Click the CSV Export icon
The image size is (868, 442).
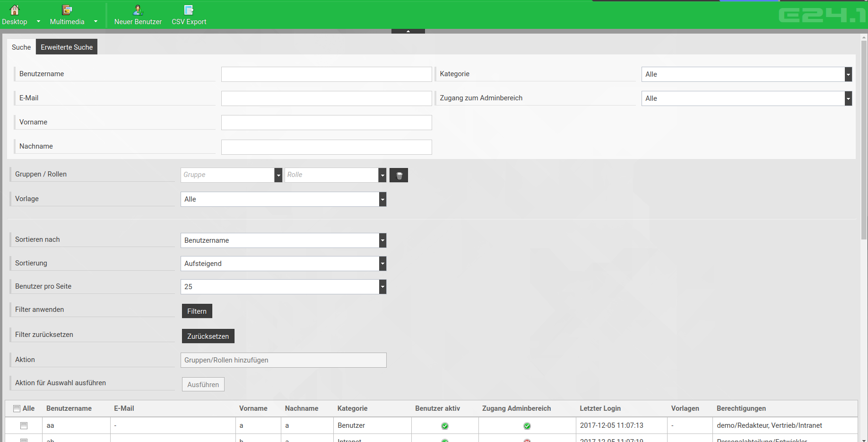(x=189, y=9)
